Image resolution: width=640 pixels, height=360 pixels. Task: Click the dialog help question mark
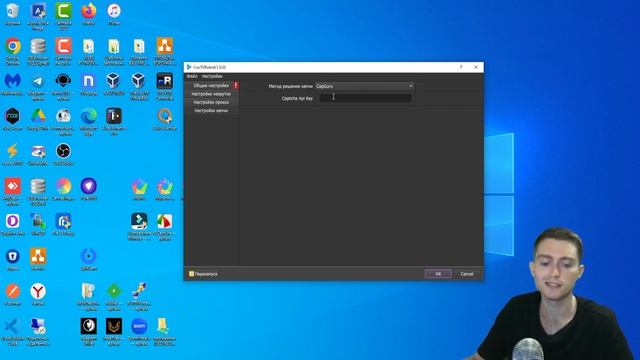tap(461, 67)
